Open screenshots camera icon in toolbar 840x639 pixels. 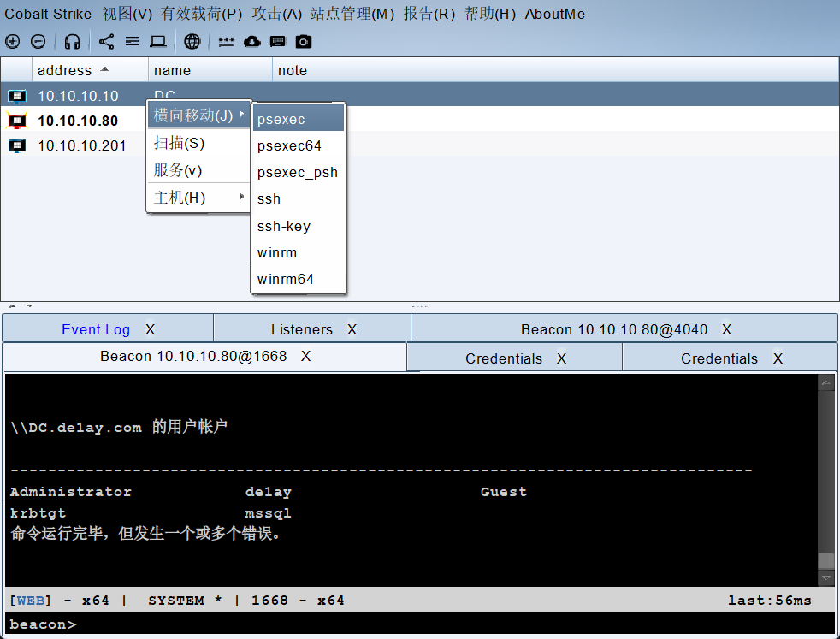click(303, 41)
